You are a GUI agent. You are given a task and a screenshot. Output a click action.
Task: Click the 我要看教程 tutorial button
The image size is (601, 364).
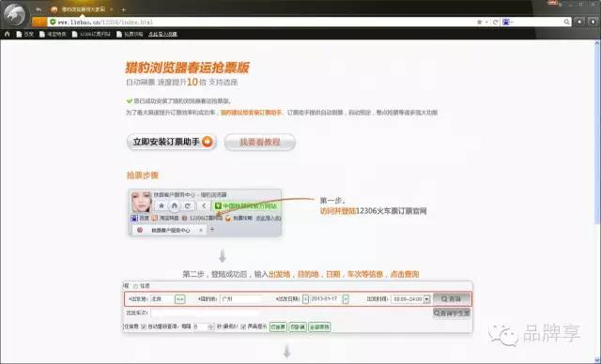tap(260, 142)
